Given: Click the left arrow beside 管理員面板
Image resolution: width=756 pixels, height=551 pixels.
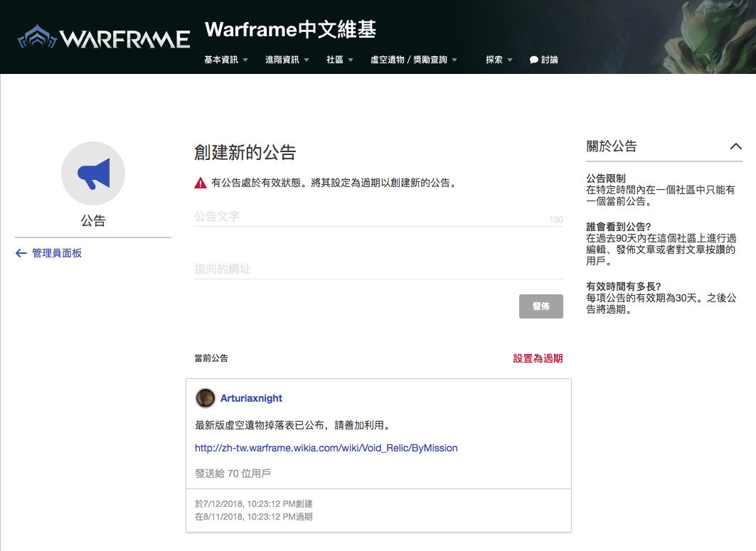Looking at the screenshot, I should [x=21, y=253].
